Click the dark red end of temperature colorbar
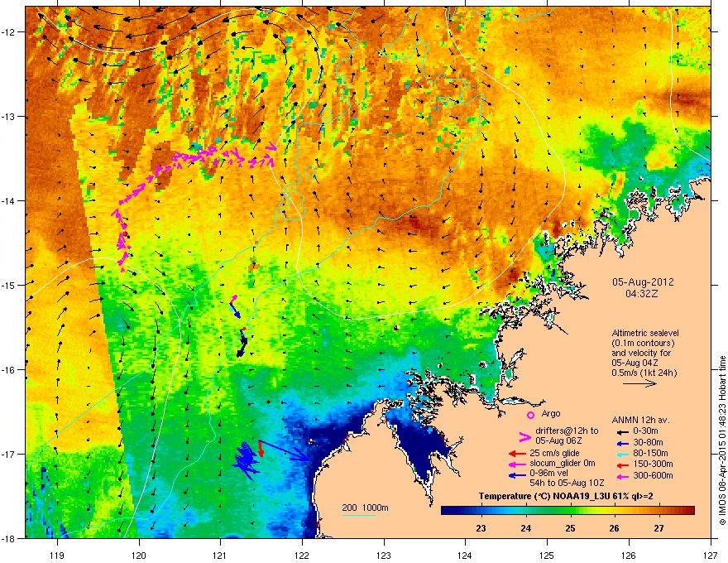The width and height of the screenshot is (728, 563). (x=689, y=511)
